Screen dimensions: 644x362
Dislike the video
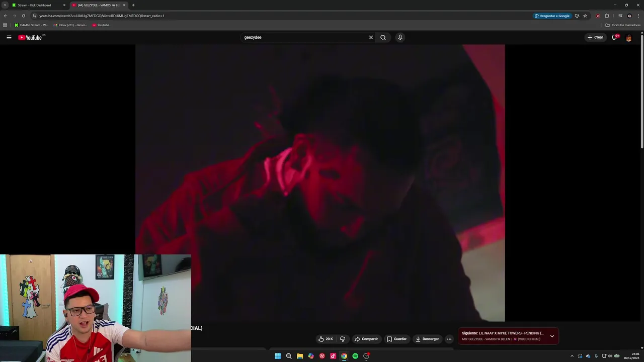343,339
